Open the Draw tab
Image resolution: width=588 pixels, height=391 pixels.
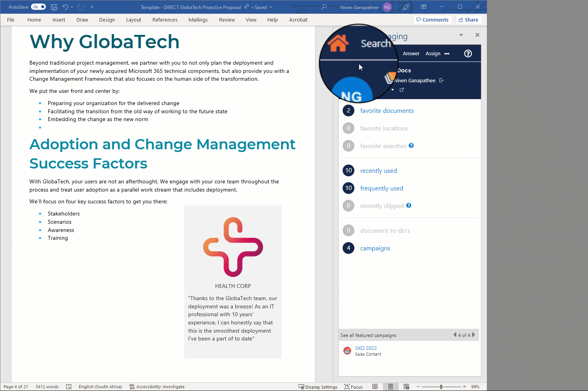[x=82, y=20]
